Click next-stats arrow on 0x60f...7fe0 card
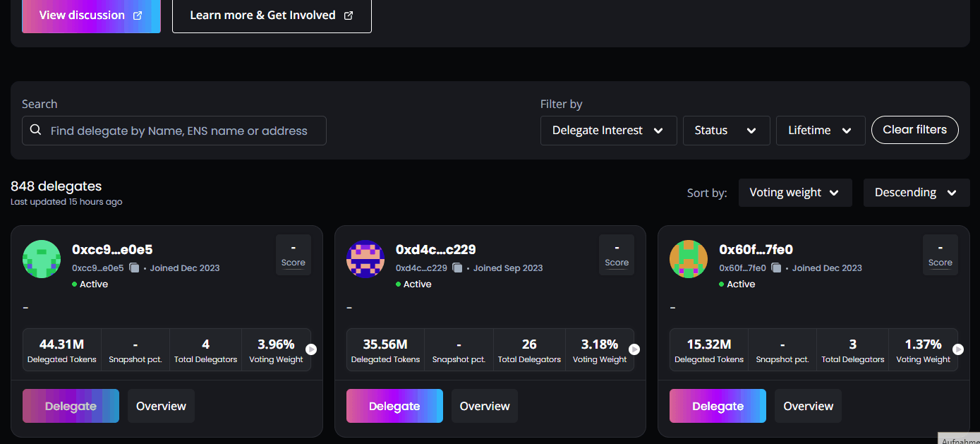This screenshot has height=444, width=980. (x=957, y=349)
